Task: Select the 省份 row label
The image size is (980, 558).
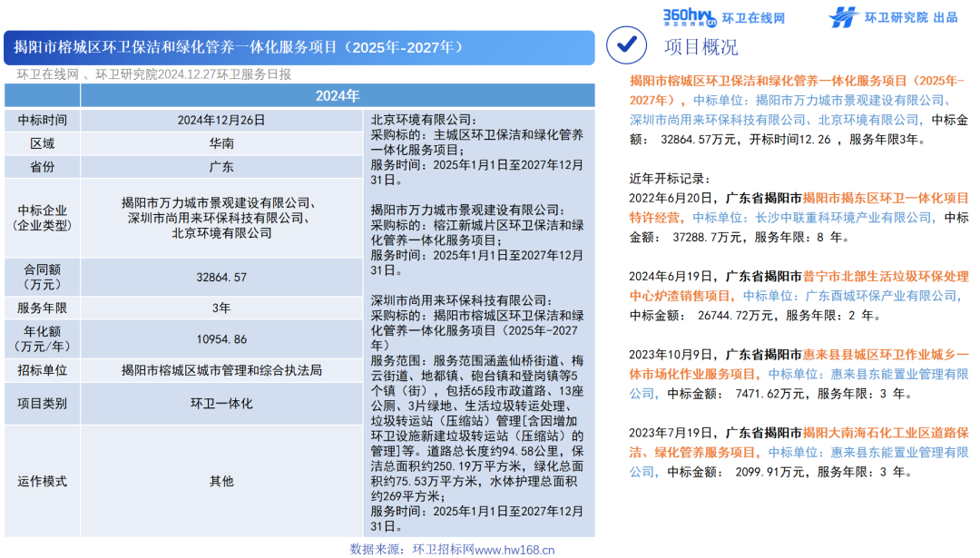Action: click(x=43, y=167)
